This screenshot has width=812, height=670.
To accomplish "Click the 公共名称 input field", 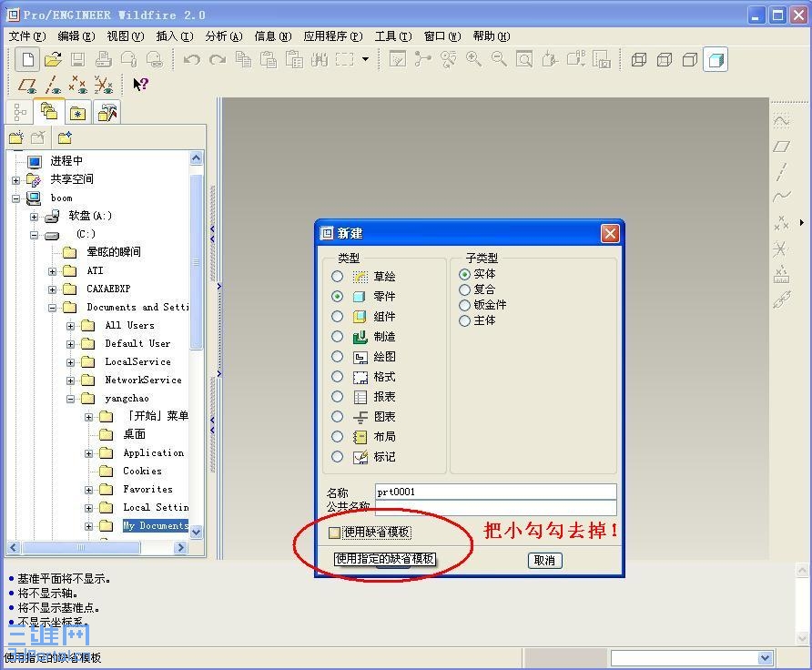I will (495, 507).
